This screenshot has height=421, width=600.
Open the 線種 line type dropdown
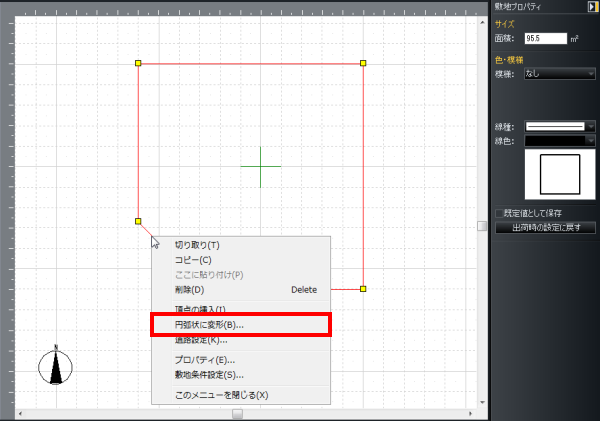(x=560, y=127)
